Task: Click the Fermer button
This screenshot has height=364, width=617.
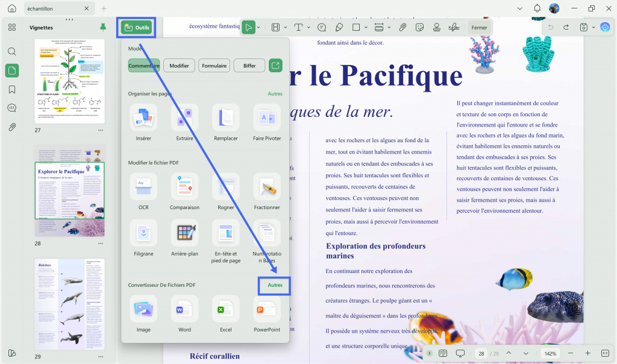Action: [479, 28]
